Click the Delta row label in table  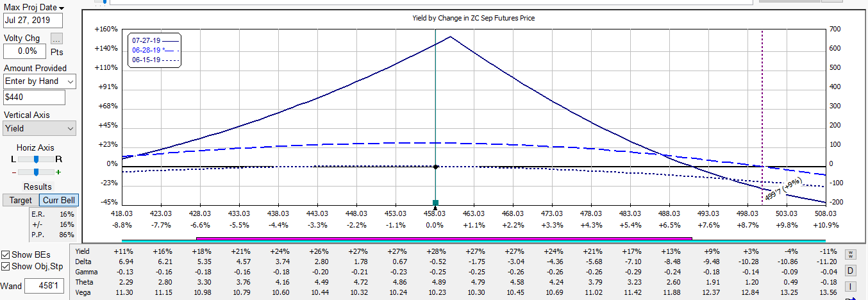[83, 262]
